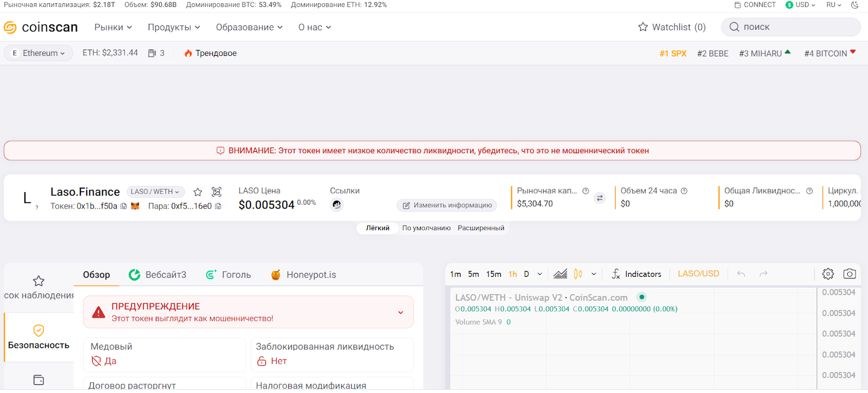Click the Заблокированная ликвидность Нет card
The width and height of the screenshot is (868, 393).
coord(332,354)
